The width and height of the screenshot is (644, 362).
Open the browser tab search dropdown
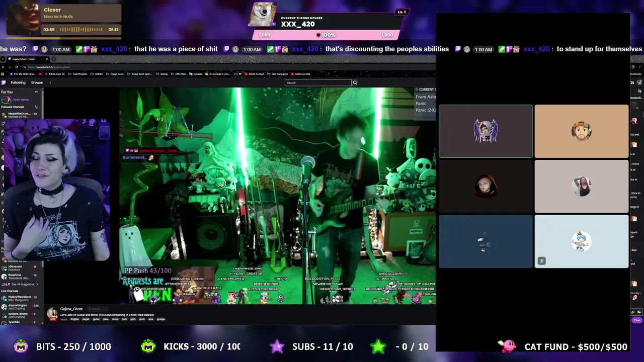click(3, 59)
